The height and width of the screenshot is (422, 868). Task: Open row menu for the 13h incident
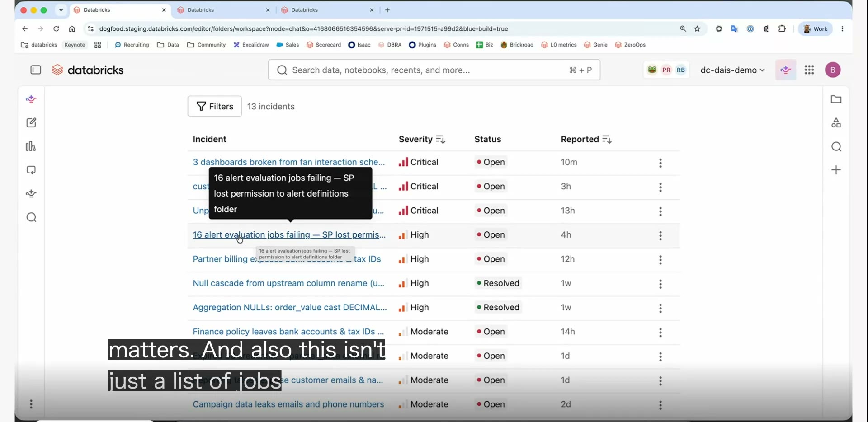tap(661, 211)
